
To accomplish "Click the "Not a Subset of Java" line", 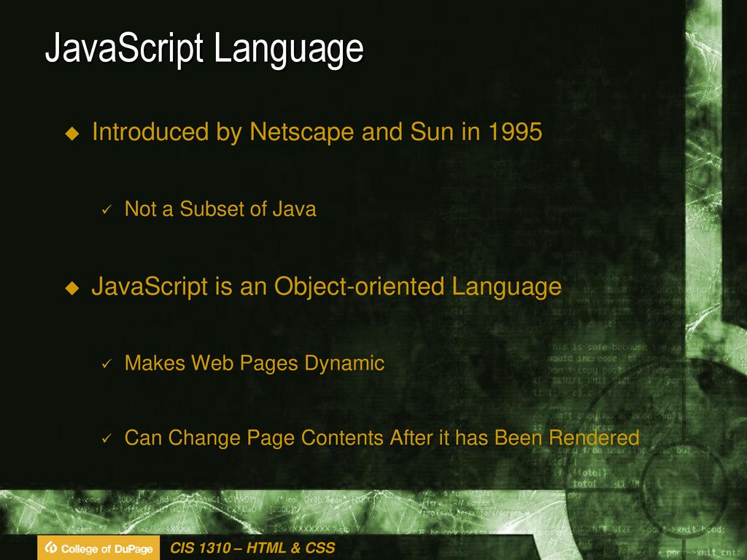I will [x=220, y=209].
